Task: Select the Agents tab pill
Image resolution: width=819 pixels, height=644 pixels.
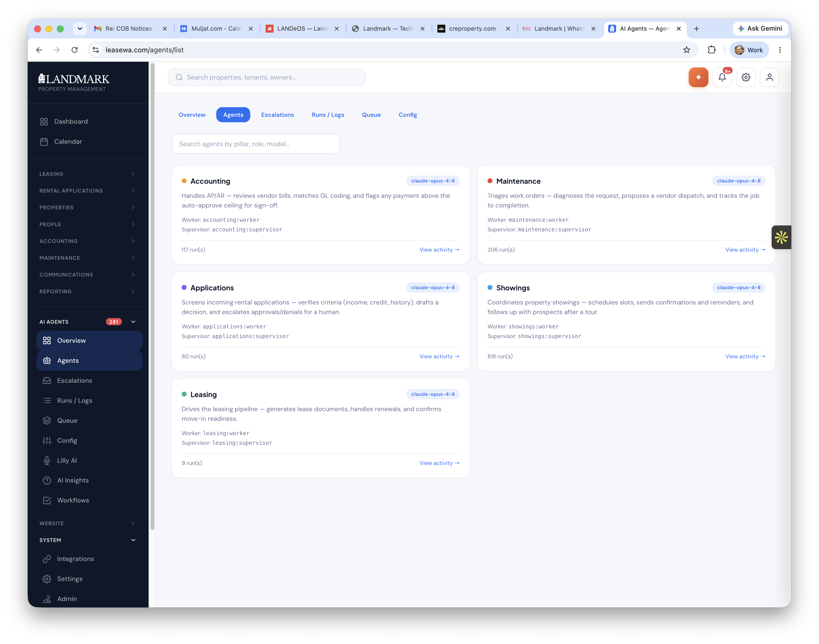Action: click(233, 115)
